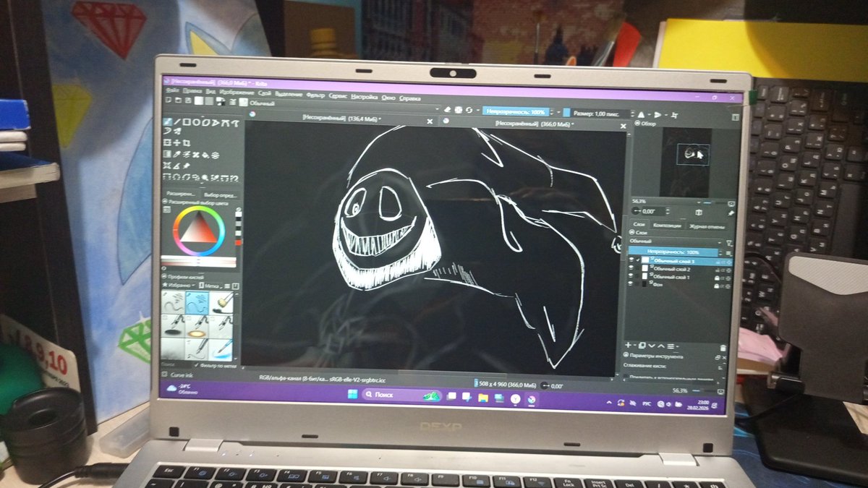Screen dimensions: 868x488
Task: Delete layer using the trash icon
Action: pyautogui.click(x=724, y=346)
